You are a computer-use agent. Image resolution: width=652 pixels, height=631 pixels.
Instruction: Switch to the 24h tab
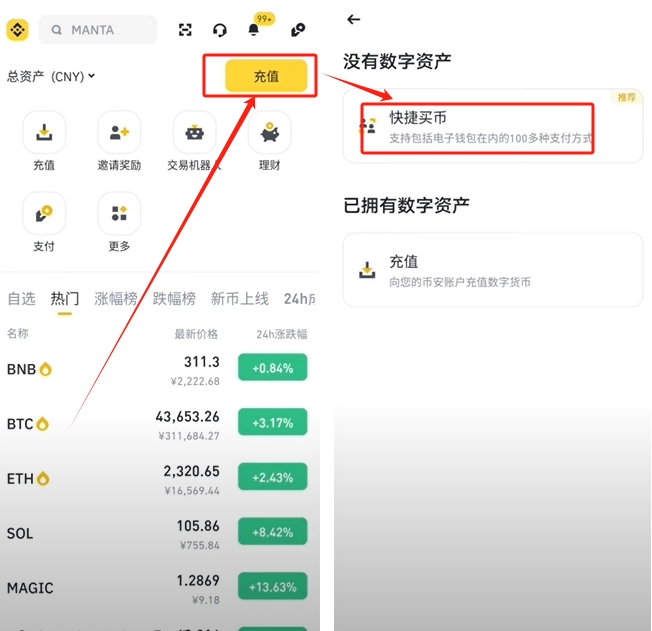coord(299,299)
